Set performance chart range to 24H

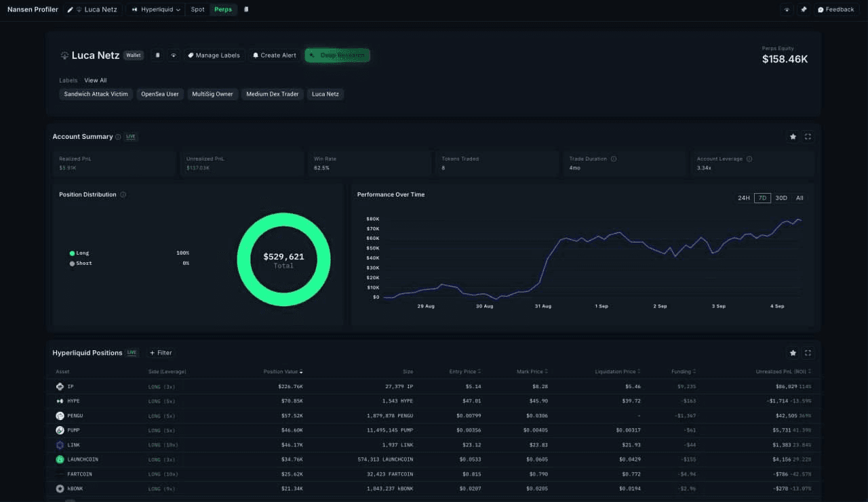pos(744,198)
